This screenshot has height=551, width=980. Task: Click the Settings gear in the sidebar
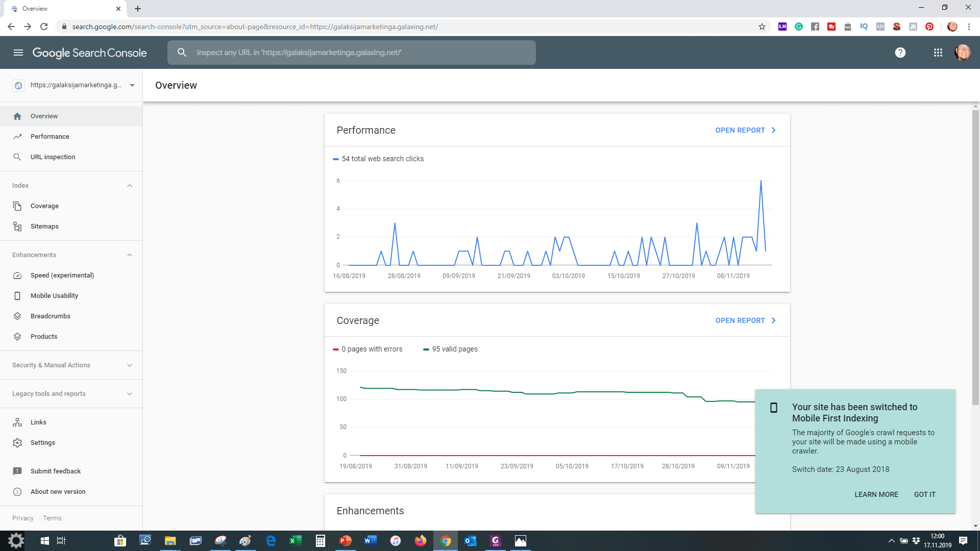[17, 443]
